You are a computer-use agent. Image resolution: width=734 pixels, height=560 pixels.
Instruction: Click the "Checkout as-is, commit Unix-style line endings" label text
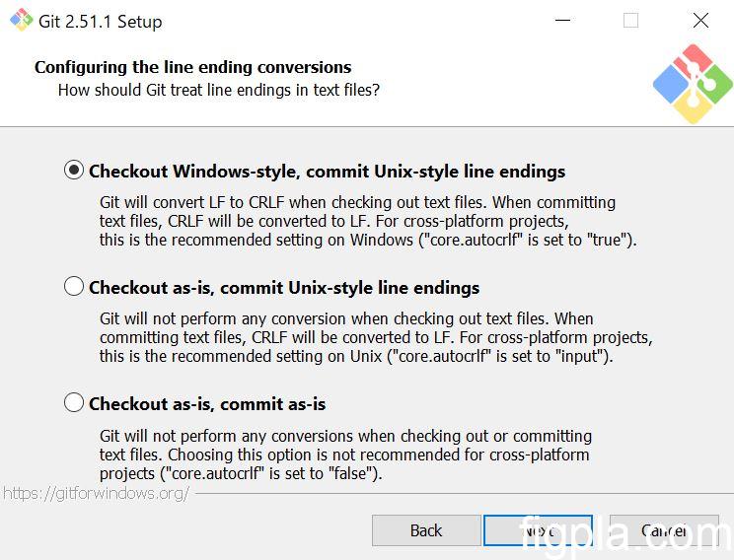tap(284, 287)
